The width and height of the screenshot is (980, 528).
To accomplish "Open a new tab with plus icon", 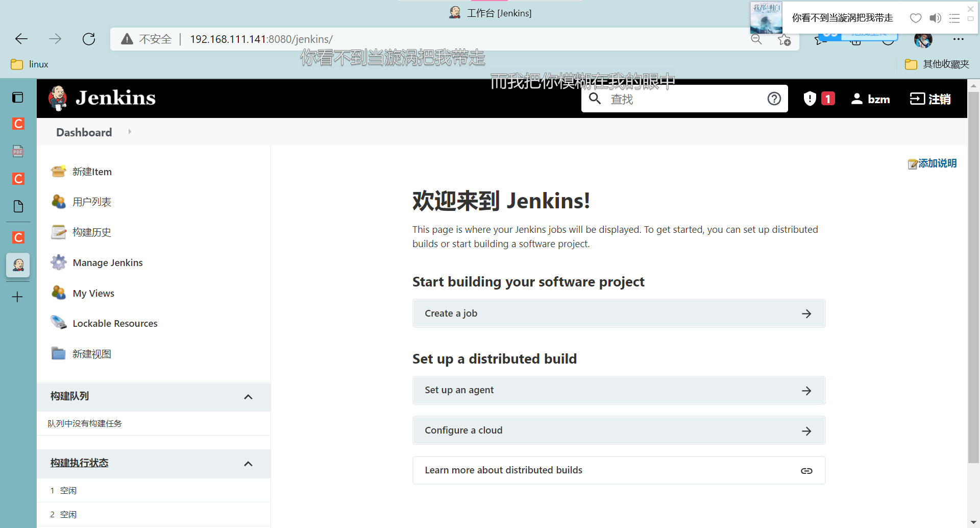I will [17, 297].
